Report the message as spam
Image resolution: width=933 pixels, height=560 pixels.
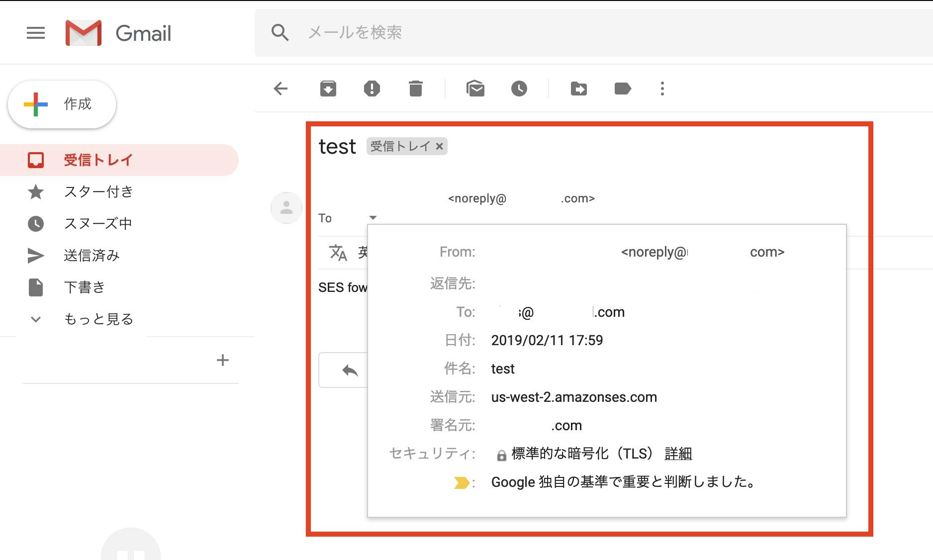coord(372,89)
